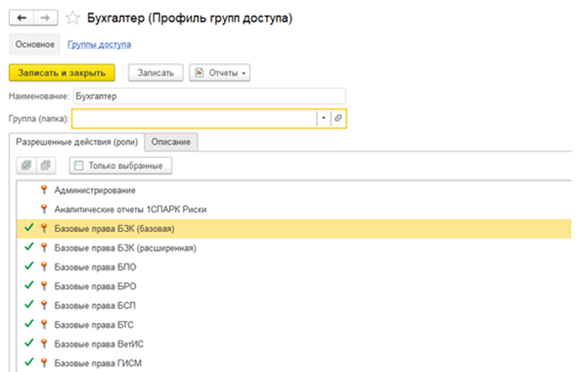Viewport: 588px width, 372px height.
Task: Open the Описание tab
Action: 171,142
